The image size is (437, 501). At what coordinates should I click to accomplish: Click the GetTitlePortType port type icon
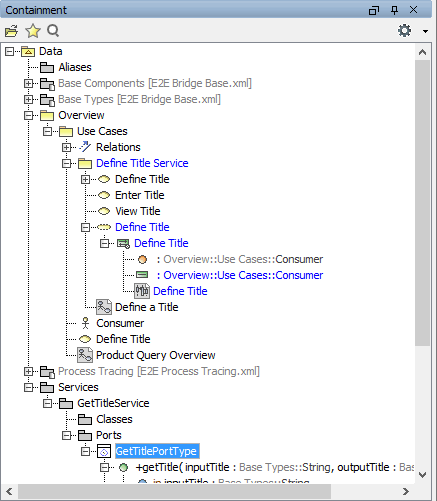[104, 451]
